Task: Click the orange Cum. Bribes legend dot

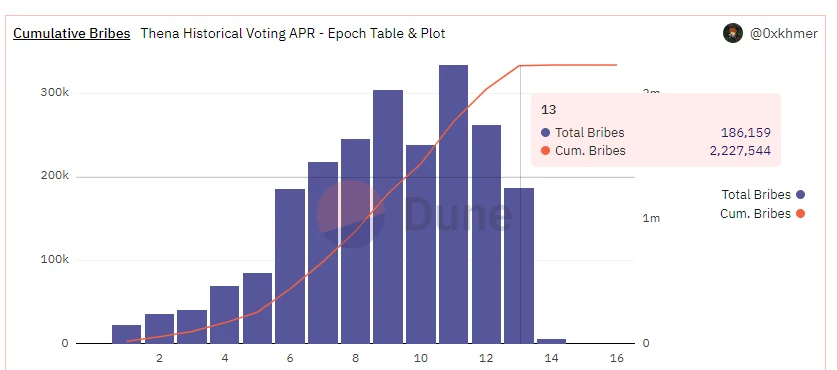Action: point(800,214)
